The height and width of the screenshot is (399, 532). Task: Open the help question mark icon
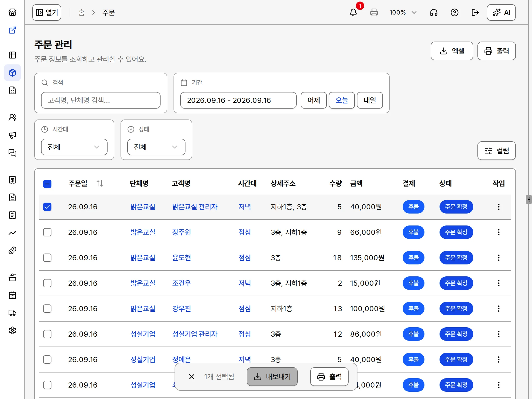tap(455, 12)
